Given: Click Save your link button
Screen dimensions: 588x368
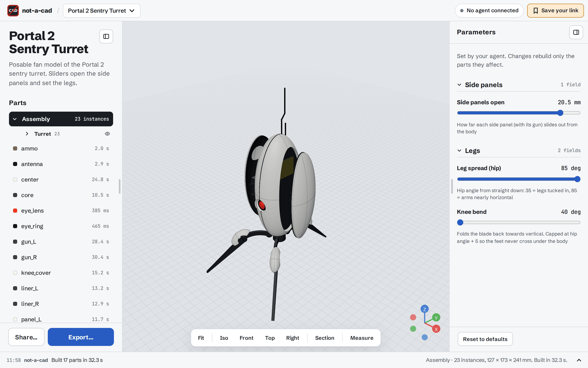Looking at the screenshot, I should (x=555, y=10).
